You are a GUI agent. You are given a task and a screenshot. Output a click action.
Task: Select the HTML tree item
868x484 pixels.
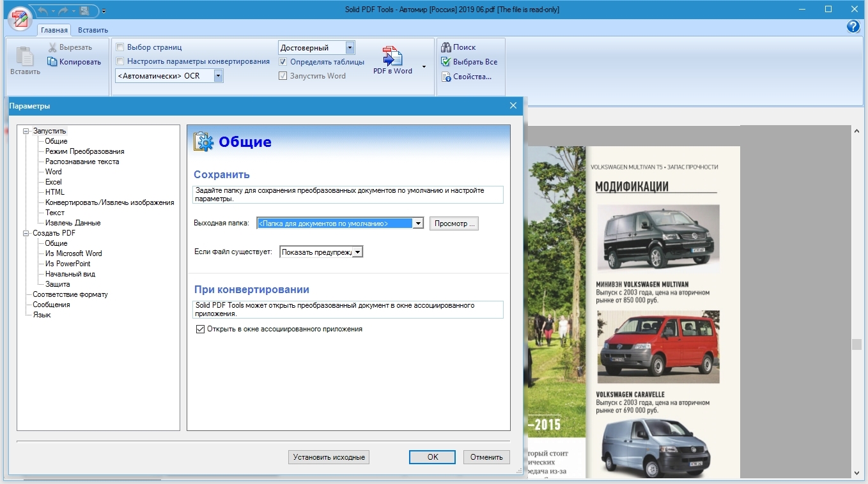55,192
